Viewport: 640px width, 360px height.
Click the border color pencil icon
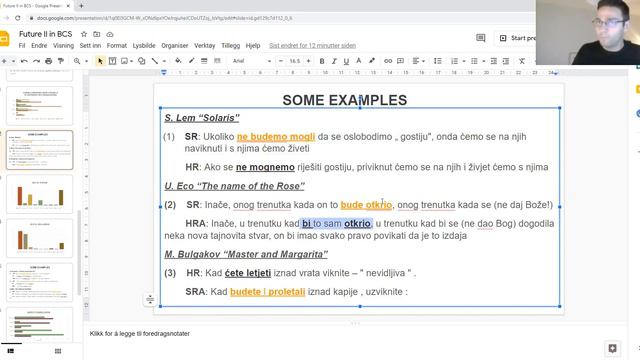(x=191, y=61)
